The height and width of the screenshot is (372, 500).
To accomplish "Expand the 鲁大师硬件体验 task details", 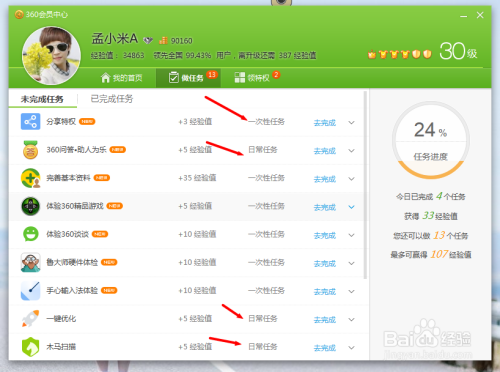I will (x=351, y=263).
